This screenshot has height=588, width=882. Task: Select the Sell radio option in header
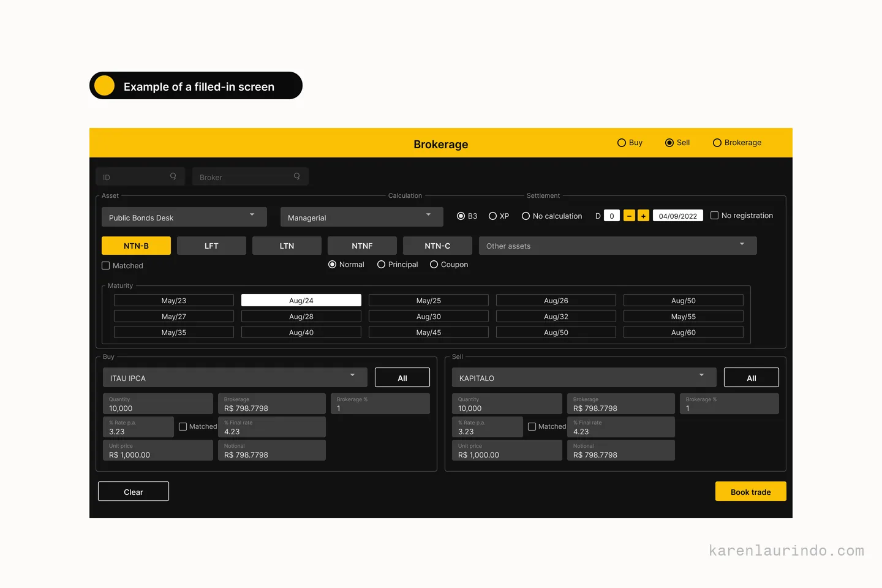coord(669,143)
